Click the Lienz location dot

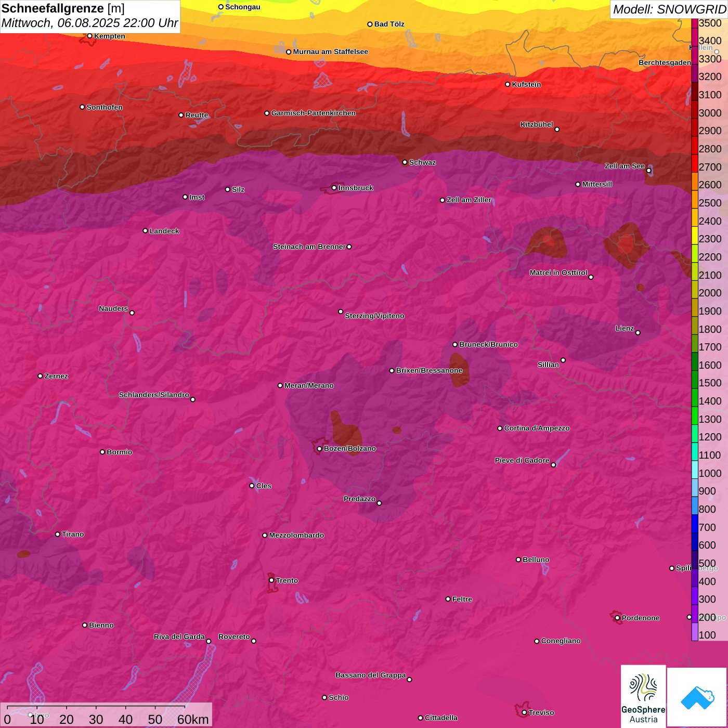pos(638,333)
